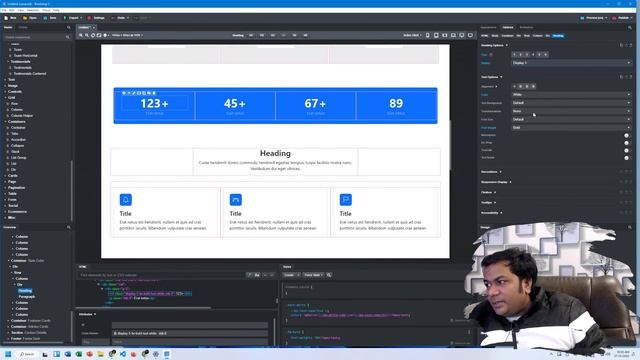Screen dimensions: 640x360
Task: Click the Undo toolbar button
Action: (x=120, y=18)
